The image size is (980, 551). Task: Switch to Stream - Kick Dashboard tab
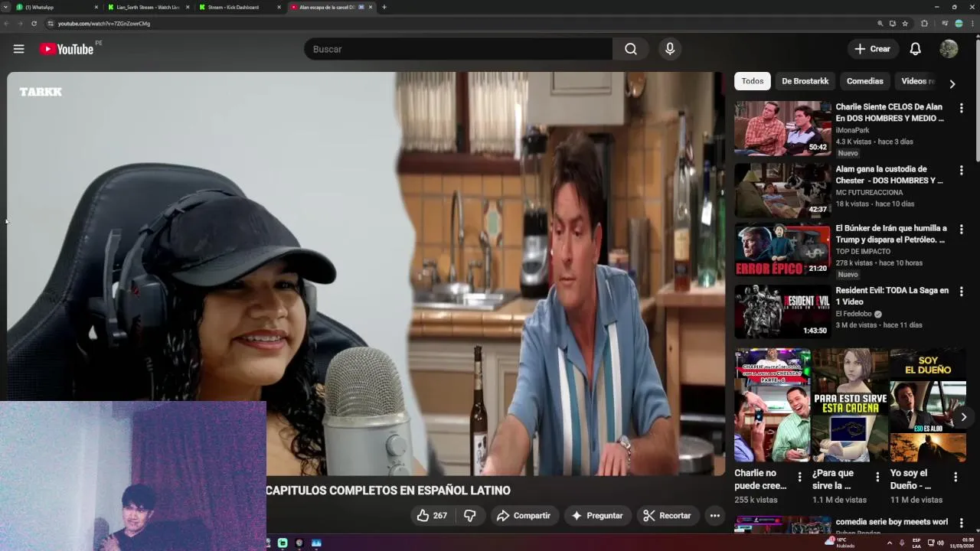tap(238, 7)
